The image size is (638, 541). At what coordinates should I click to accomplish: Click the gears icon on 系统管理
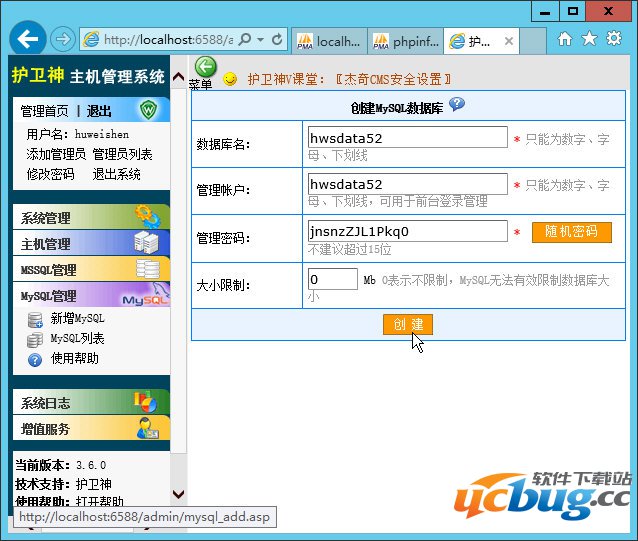point(148,216)
